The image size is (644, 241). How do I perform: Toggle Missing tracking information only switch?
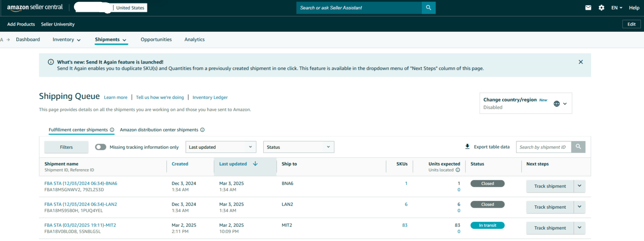[101, 147]
